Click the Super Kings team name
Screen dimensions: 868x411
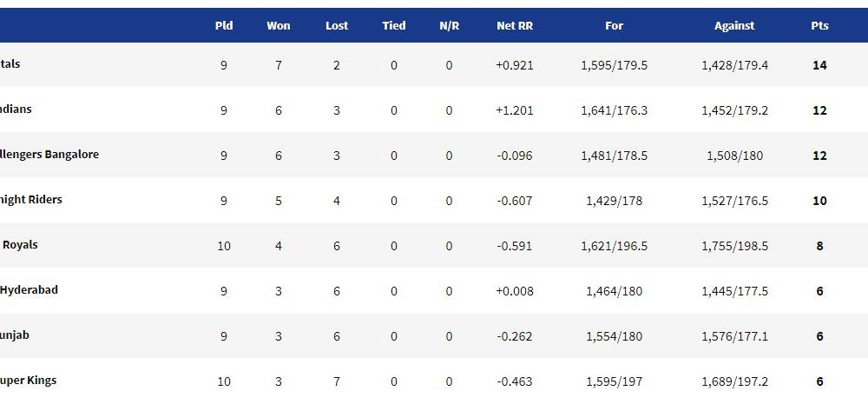click(29, 380)
